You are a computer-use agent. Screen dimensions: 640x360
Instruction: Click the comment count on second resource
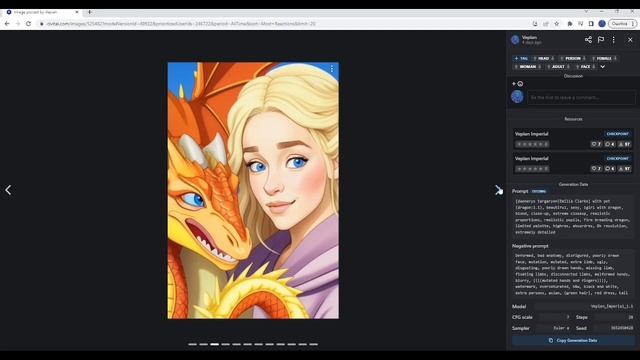pyautogui.click(x=610, y=169)
